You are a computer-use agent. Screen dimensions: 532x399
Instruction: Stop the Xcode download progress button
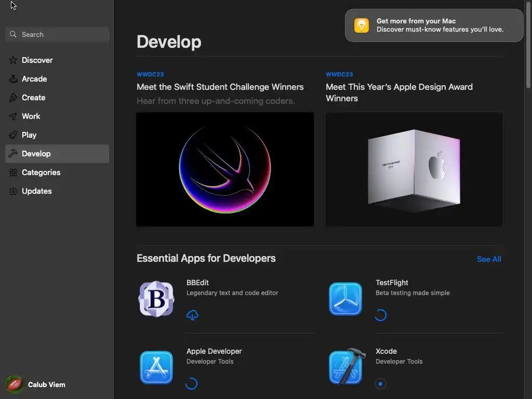(x=380, y=384)
